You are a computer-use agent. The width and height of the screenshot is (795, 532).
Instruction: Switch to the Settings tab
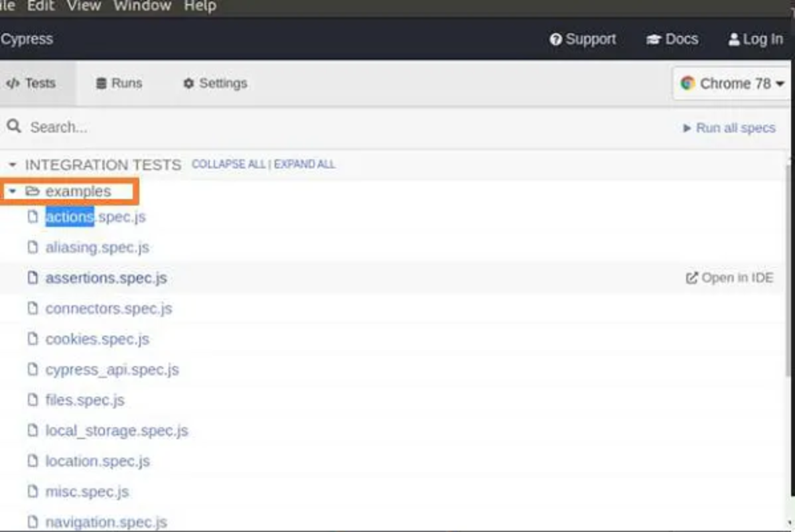coord(215,83)
